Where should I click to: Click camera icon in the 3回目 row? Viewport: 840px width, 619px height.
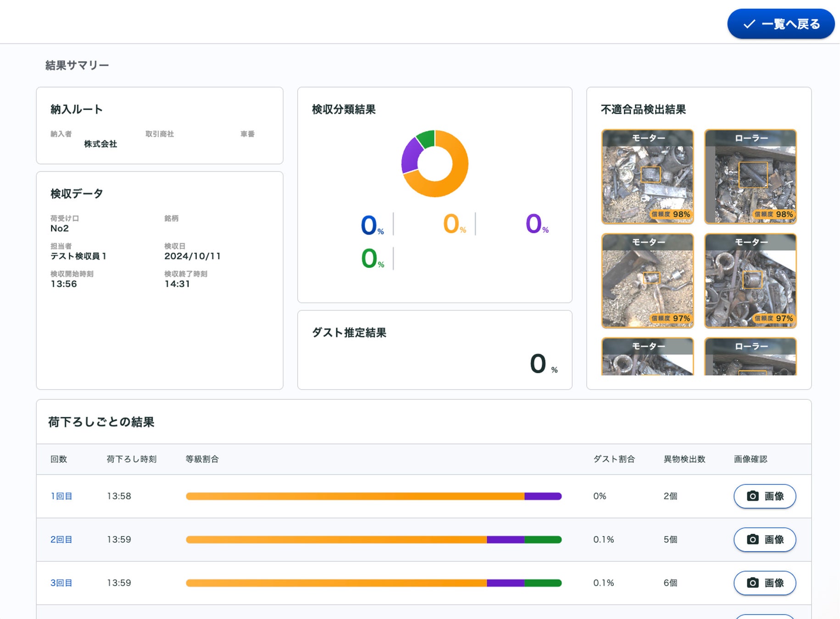tap(752, 583)
